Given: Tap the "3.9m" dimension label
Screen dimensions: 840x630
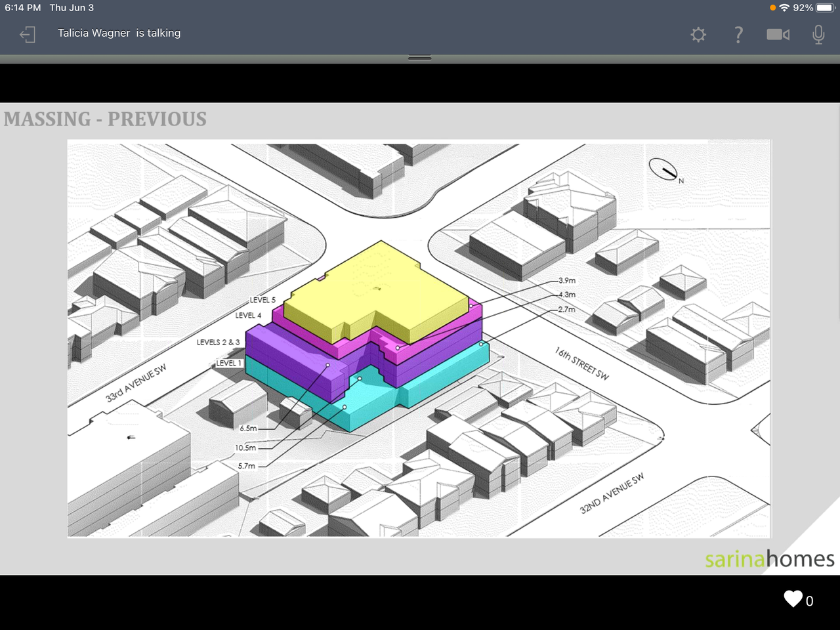Looking at the screenshot, I should coord(567,280).
